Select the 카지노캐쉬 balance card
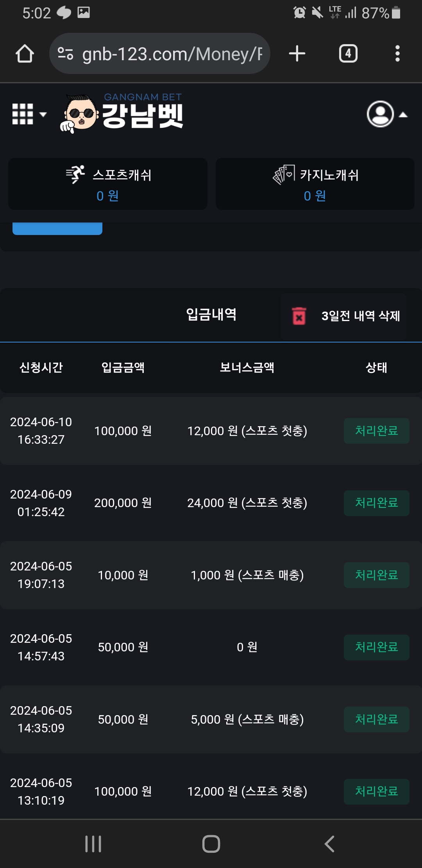The height and width of the screenshot is (868, 422). point(315,184)
